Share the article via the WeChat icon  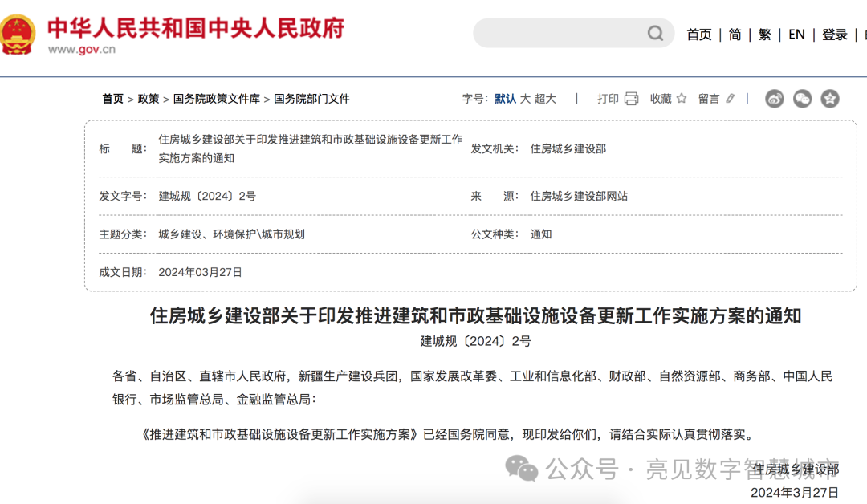tap(802, 98)
